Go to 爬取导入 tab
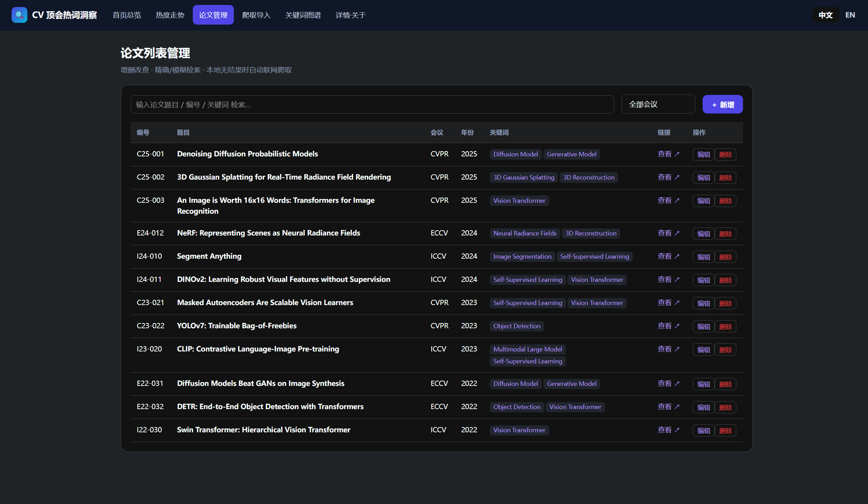This screenshot has width=868, height=504. click(x=256, y=15)
